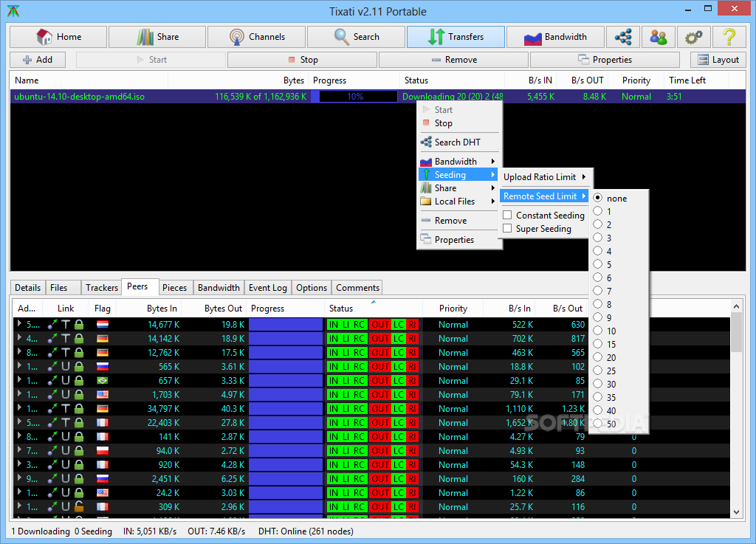Switch to the Event Log tab
The width and height of the screenshot is (756, 544).
click(x=268, y=288)
